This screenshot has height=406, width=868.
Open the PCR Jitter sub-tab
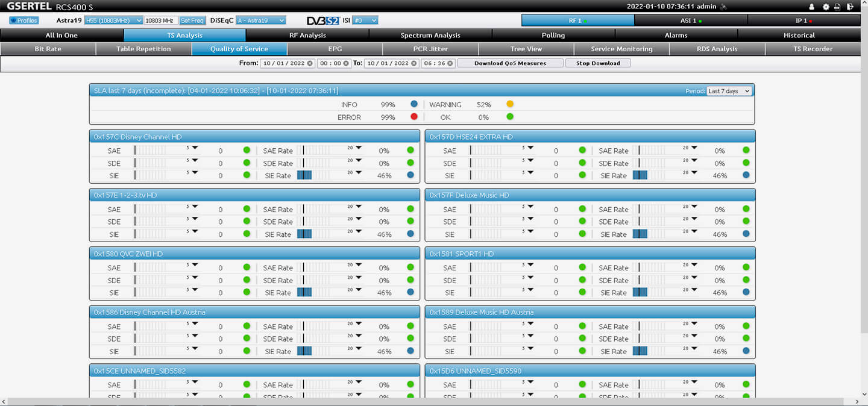[x=430, y=49]
